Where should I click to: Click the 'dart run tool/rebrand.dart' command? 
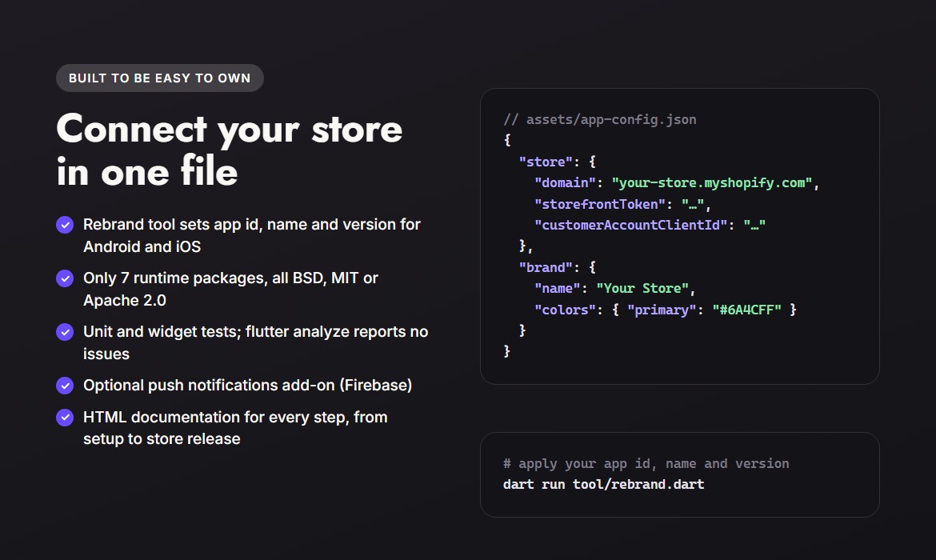[x=603, y=484]
